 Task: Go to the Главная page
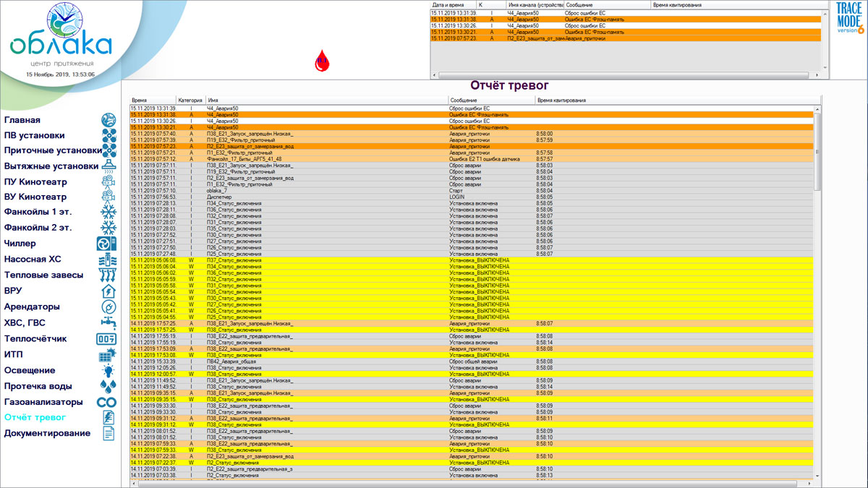point(22,120)
